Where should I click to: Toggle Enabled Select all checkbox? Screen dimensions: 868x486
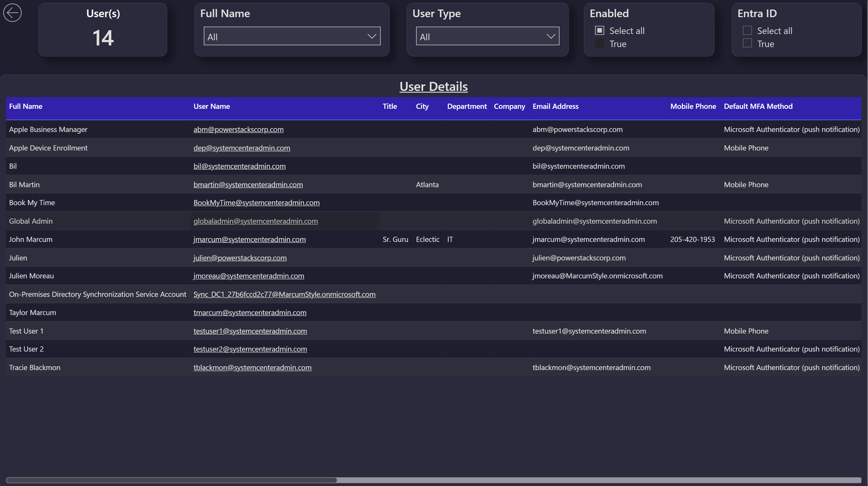tap(599, 30)
